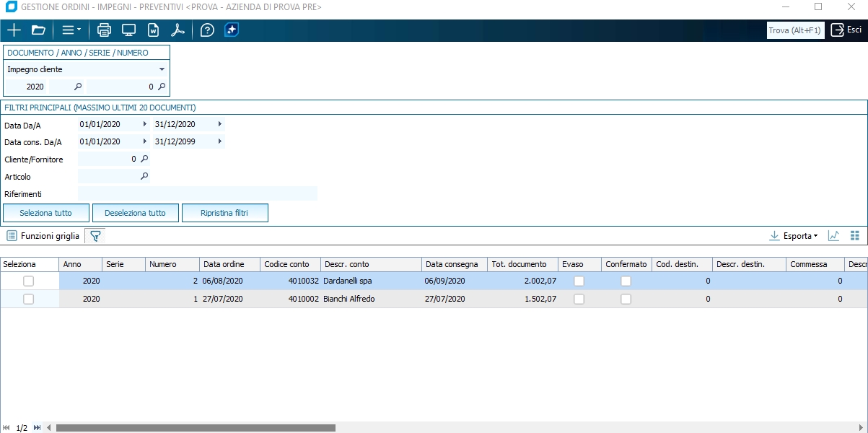Image resolution: width=868 pixels, height=433 pixels.
Task: Click the account code 4010032 cell
Action: click(290, 281)
